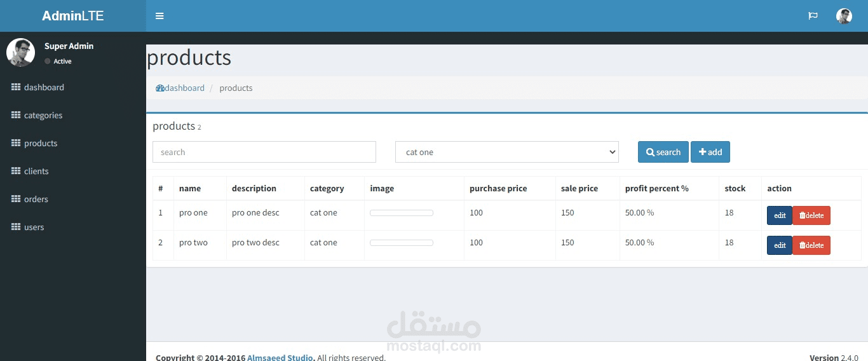This screenshot has height=361, width=868.
Task: Edit the pro two product
Action: pyautogui.click(x=780, y=245)
